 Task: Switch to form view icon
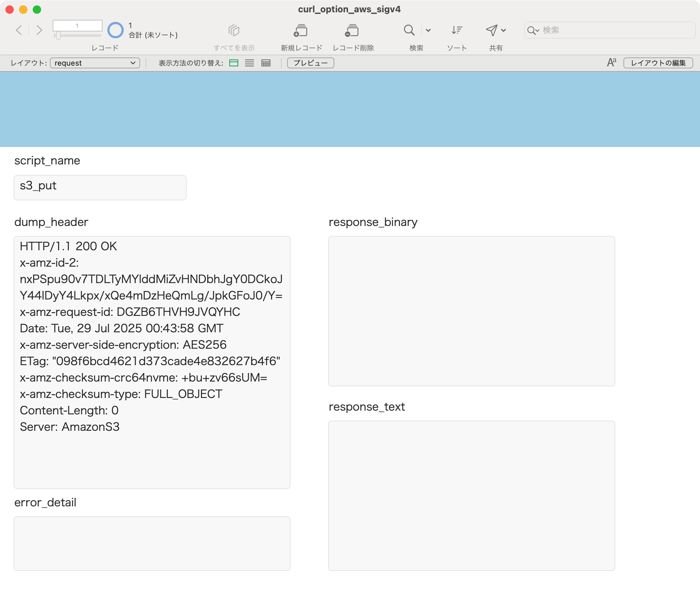(234, 63)
